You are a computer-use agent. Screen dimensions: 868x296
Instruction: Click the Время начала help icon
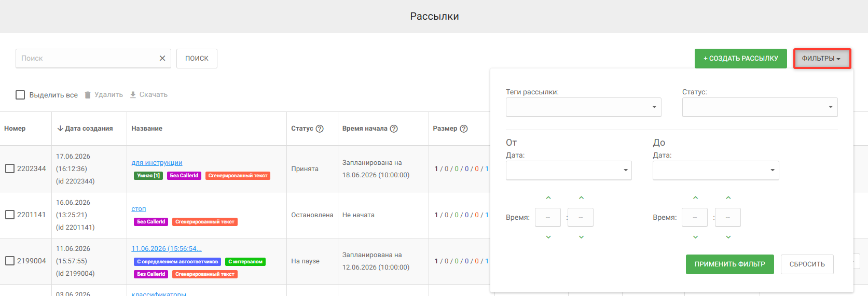pos(394,129)
